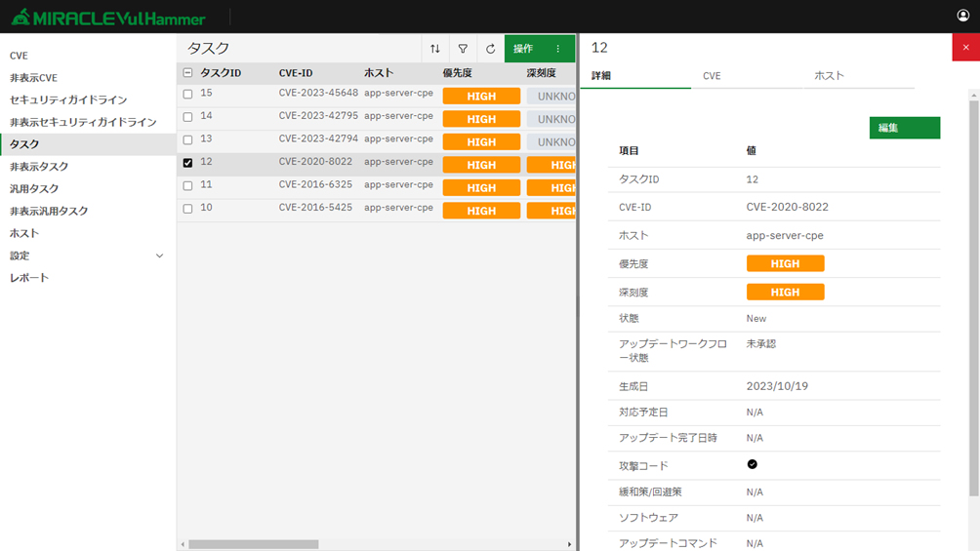The image size is (980, 551).
Task: Close the task detail panel
Action: click(965, 48)
